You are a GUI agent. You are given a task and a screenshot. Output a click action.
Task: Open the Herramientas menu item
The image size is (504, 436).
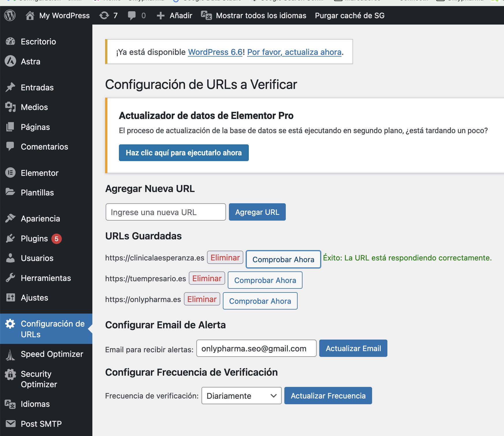[46, 278]
